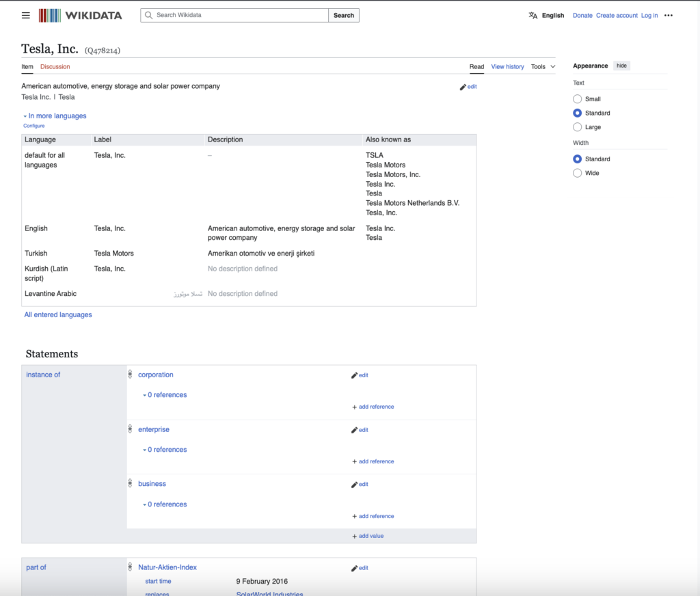Click Tesla Motors Netherlands B.V. alias
Image resolution: width=700 pixels, height=596 pixels.
pyautogui.click(x=412, y=203)
